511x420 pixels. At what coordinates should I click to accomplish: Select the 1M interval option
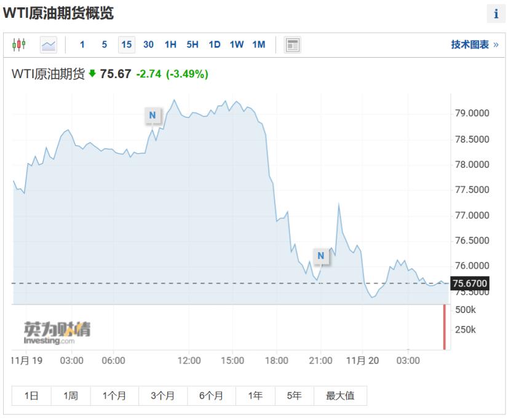point(259,44)
